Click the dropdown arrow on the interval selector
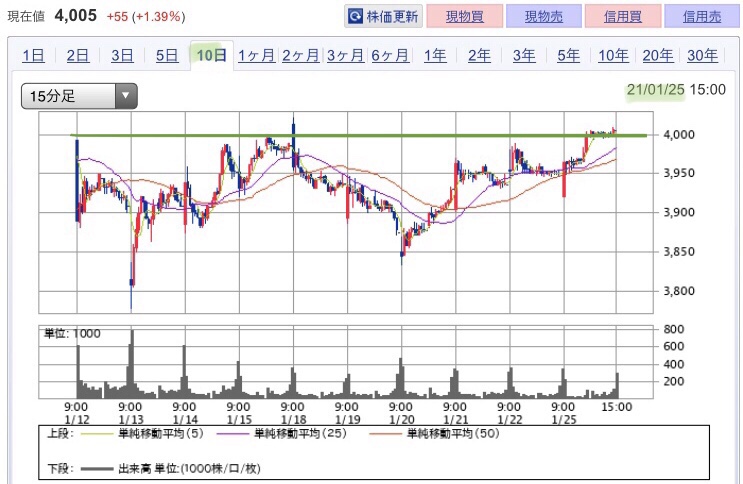 pos(126,96)
